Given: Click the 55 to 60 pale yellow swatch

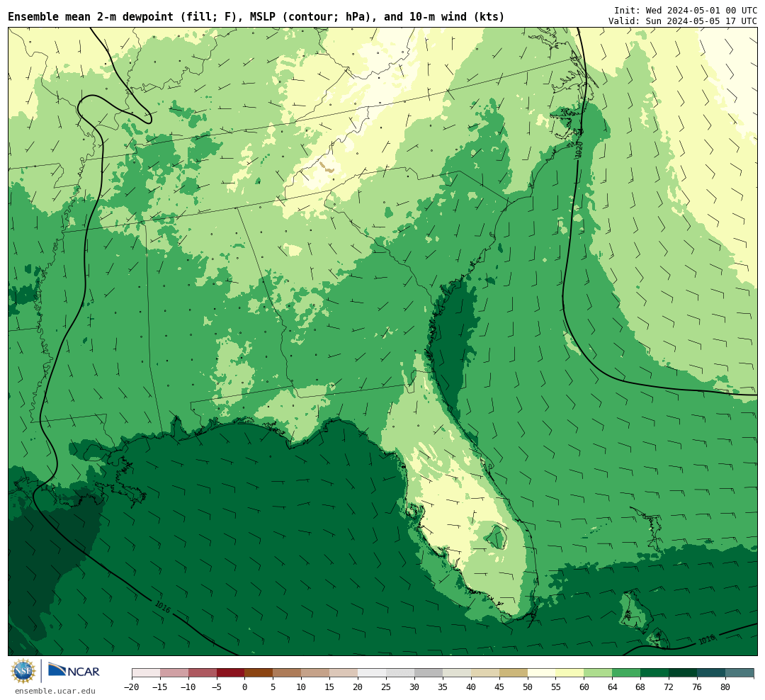Looking at the screenshot, I should (570, 673).
